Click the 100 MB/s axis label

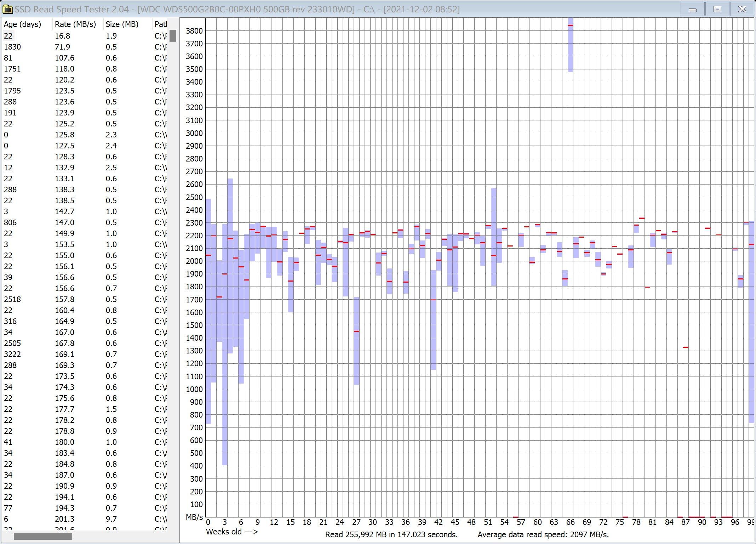[196, 504]
